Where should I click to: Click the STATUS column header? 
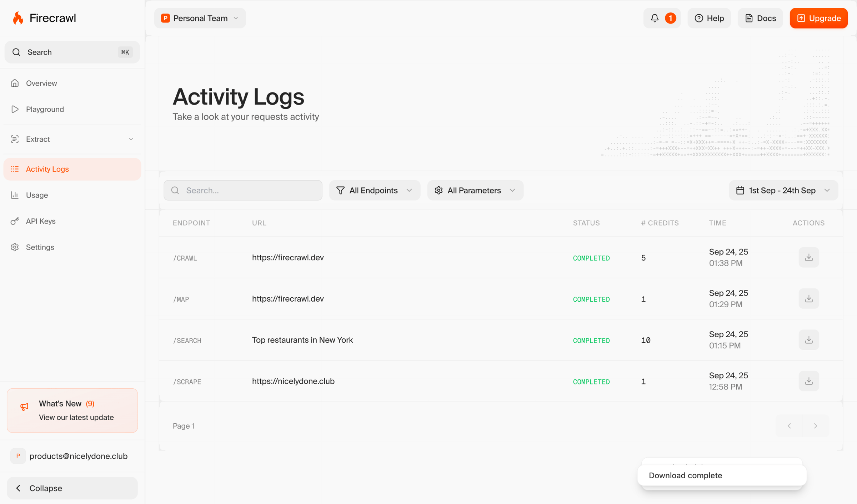click(586, 223)
